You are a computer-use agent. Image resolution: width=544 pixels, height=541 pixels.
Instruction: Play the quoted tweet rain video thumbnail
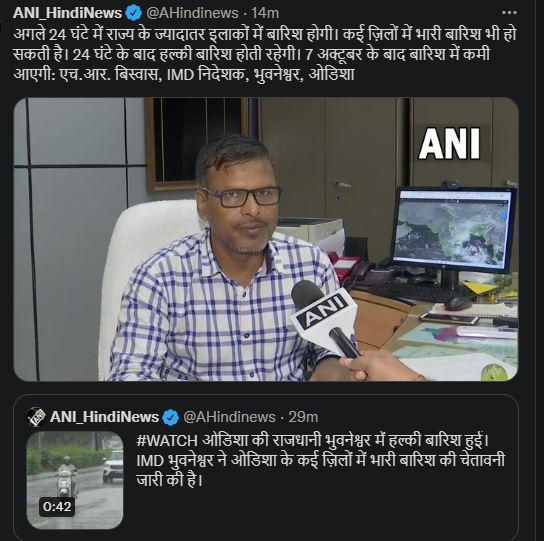tap(75, 480)
